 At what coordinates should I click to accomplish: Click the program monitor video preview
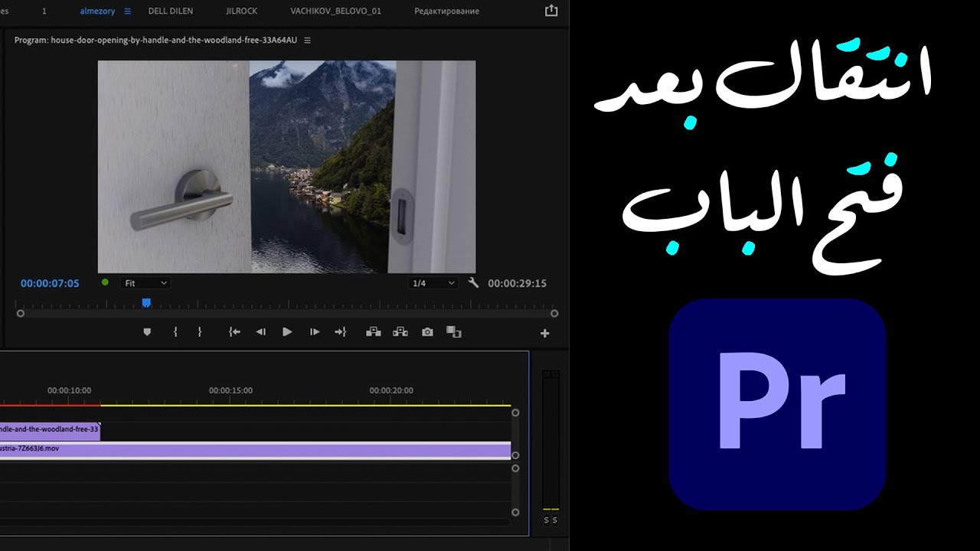286,167
